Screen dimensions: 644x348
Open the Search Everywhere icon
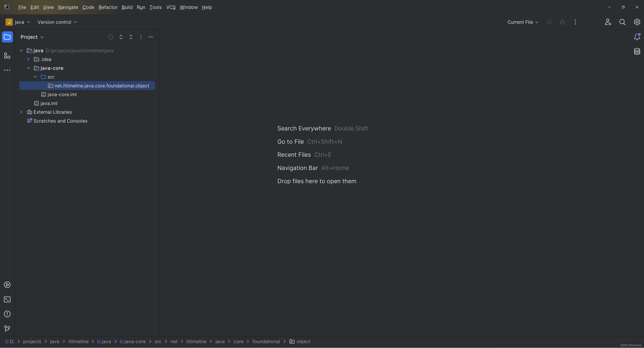tap(623, 22)
